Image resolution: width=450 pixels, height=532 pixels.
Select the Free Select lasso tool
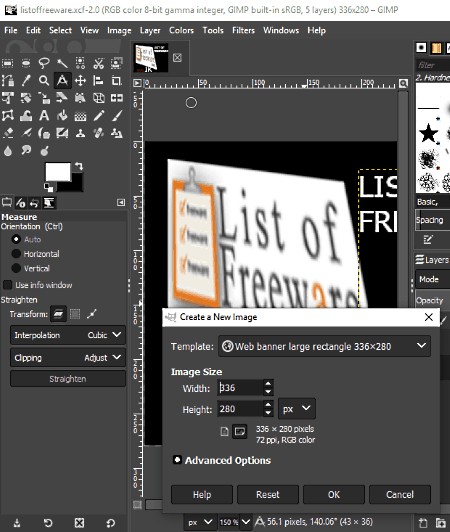(44, 63)
